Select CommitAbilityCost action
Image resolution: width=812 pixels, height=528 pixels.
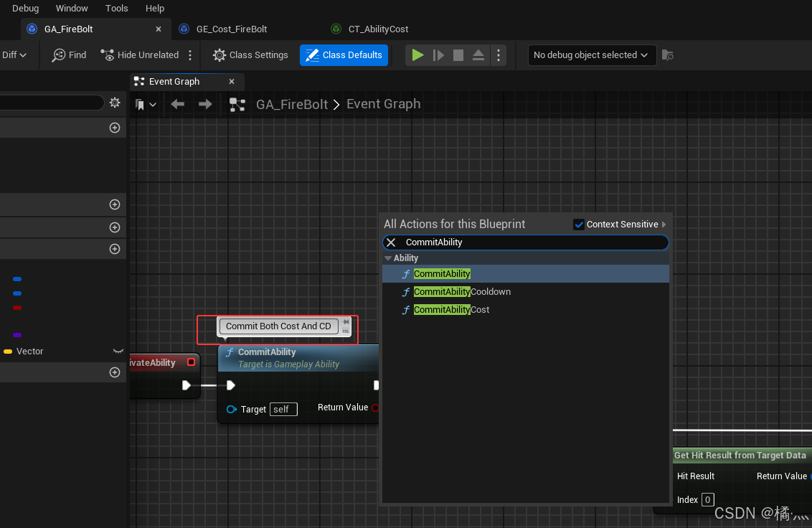tap(526, 310)
